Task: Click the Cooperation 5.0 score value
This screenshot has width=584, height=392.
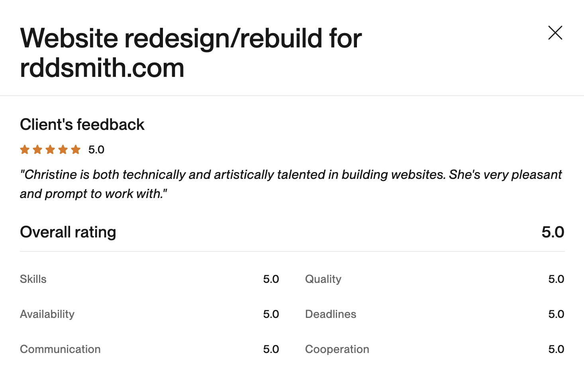Action: (556, 349)
